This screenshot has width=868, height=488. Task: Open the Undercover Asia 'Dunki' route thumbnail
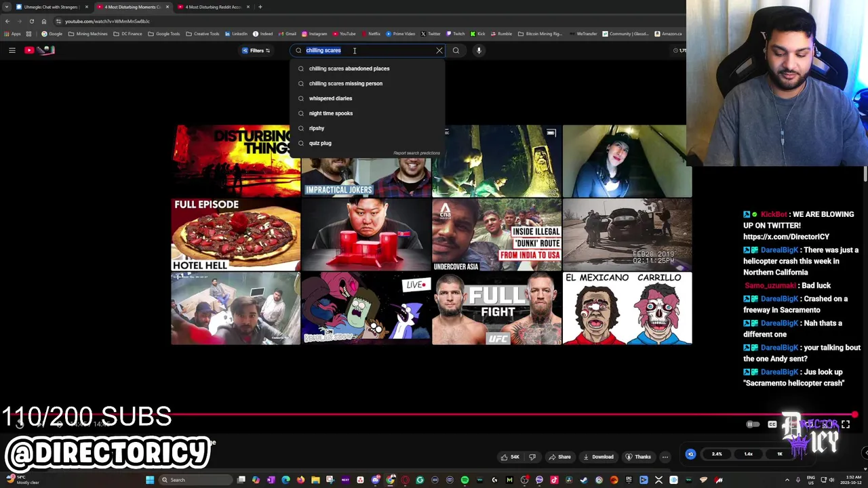pos(496,235)
